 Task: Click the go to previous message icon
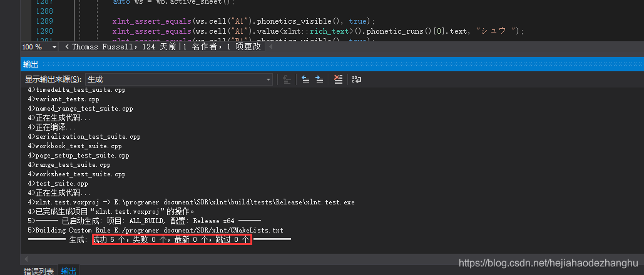(305, 79)
